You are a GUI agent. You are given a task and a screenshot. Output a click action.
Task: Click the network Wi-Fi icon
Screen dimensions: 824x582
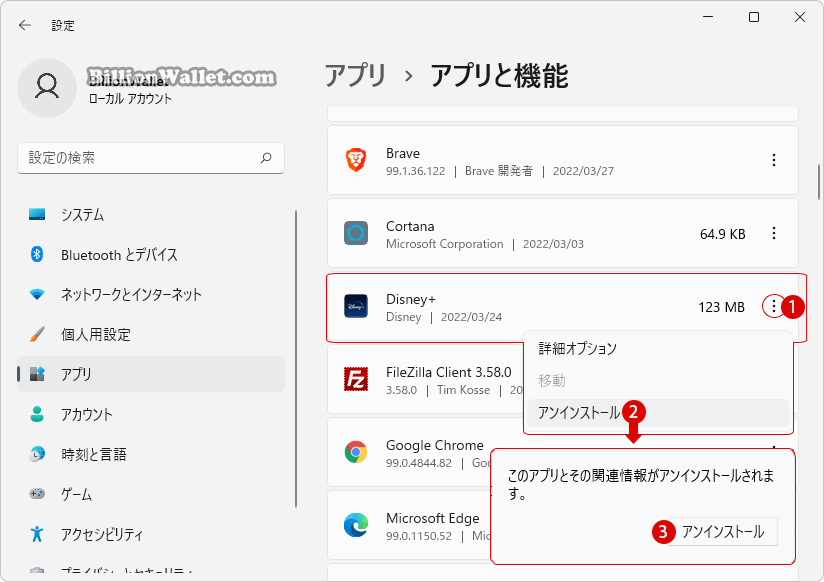pyautogui.click(x=37, y=294)
